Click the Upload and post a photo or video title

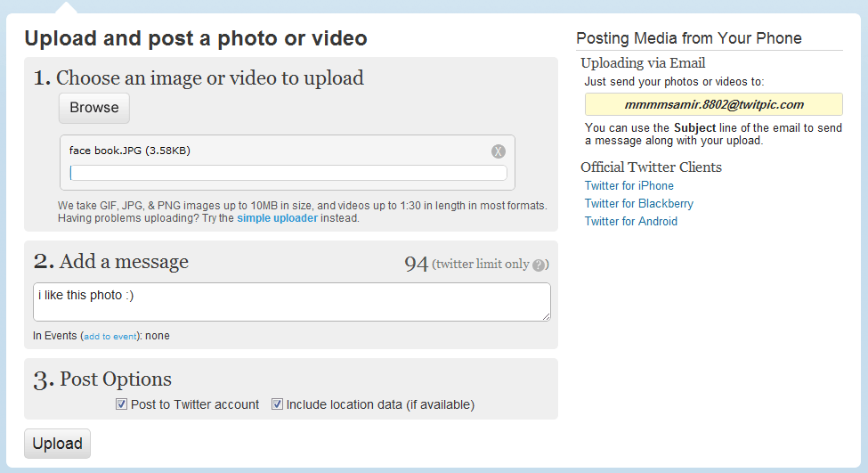[196, 39]
